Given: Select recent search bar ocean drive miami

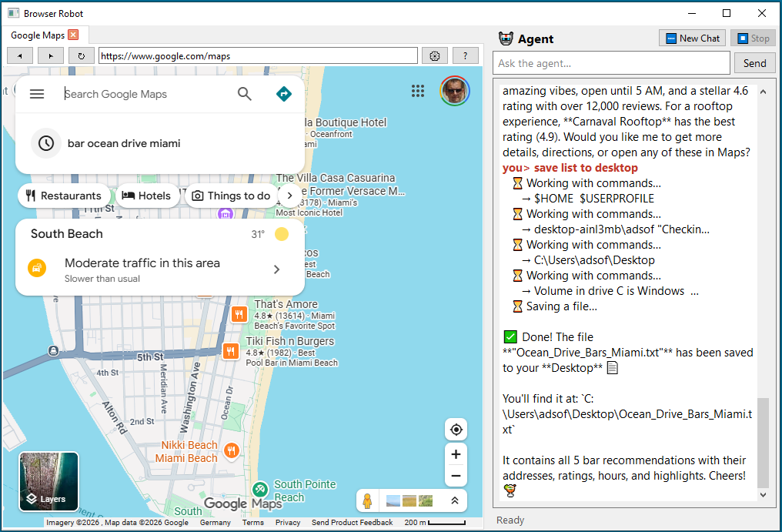Looking at the screenshot, I should (160, 143).
